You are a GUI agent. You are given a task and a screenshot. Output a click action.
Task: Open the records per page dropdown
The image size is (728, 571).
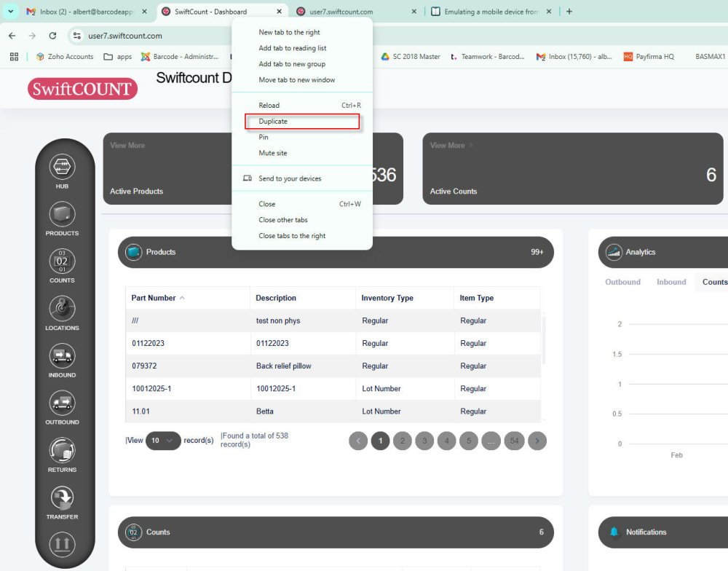point(163,441)
